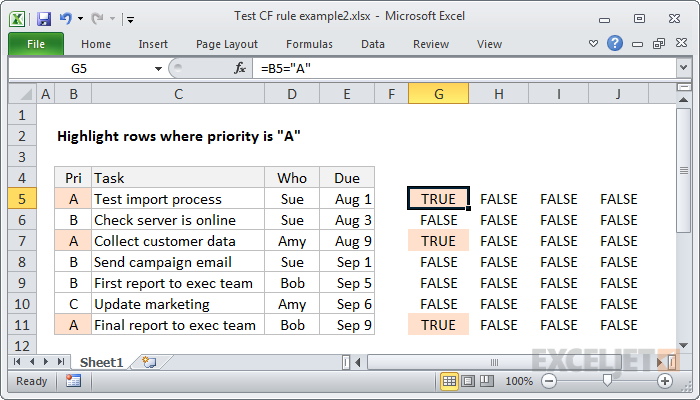The height and width of the screenshot is (400, 700).
Task: Select column C header
Action: click(x=178, y=94)
